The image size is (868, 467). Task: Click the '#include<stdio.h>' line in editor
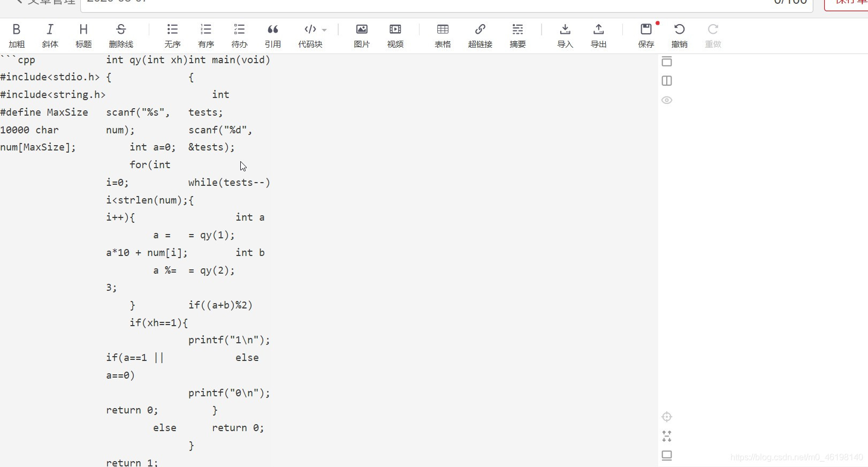[x=50, y=77]
